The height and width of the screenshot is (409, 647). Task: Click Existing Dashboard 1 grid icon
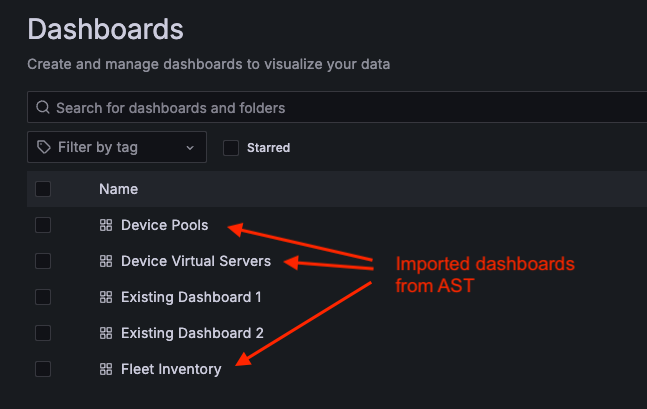[x=106, y=297]
